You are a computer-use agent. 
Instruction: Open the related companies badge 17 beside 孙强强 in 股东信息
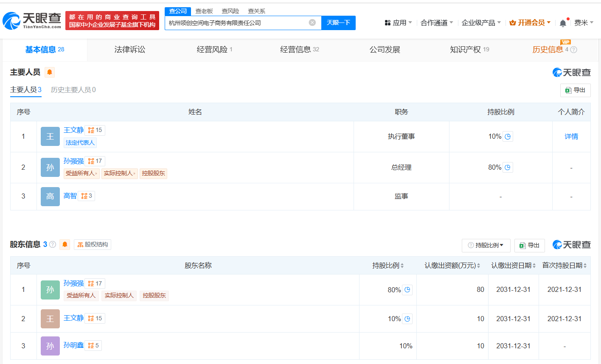95,283
